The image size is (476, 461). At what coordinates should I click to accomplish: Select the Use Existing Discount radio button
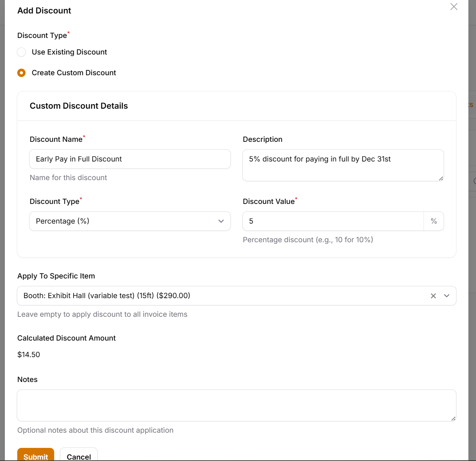pos(21,52)
